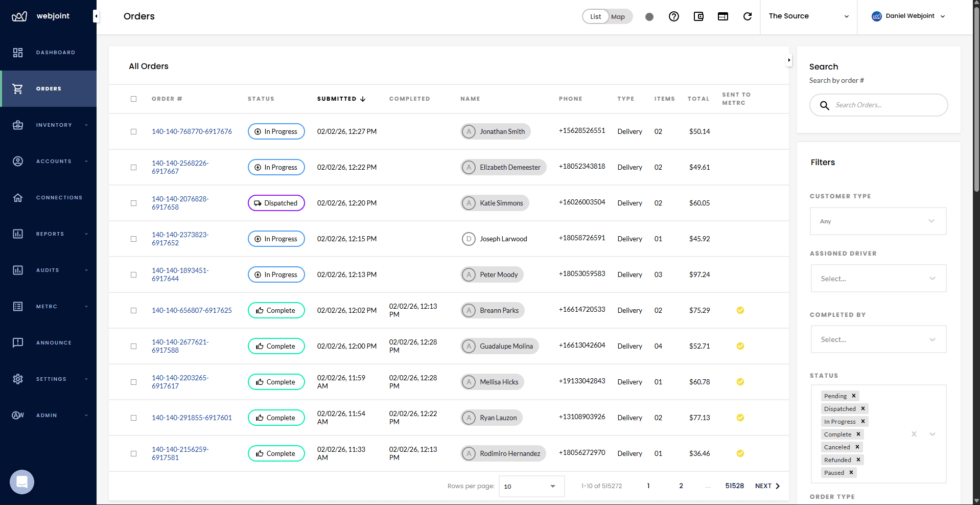Open the Rows per page dropdown
The image size is (980, 505).
tap(531, 486)
